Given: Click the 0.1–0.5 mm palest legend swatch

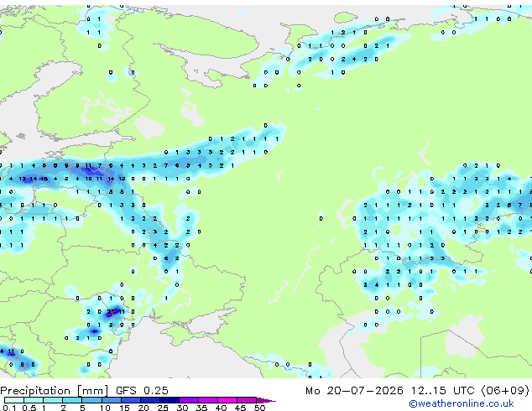Looking at the screenshot, I should (x=14, y=400).
